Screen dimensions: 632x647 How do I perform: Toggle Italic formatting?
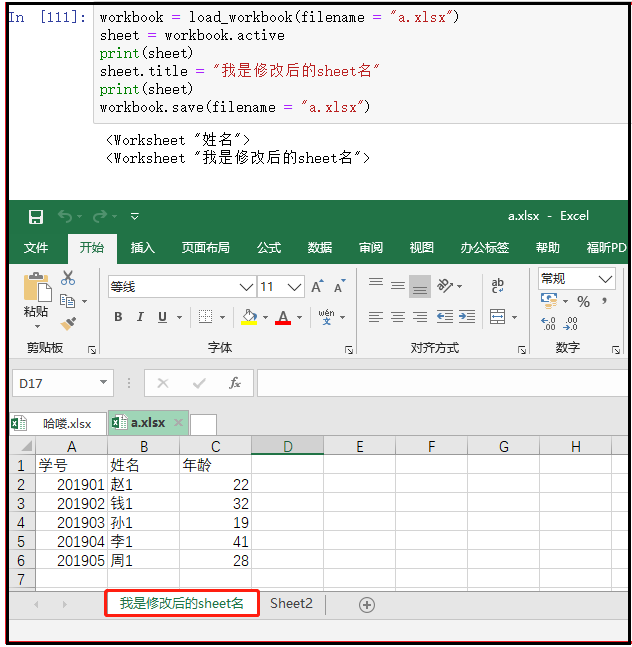(140, 317)
